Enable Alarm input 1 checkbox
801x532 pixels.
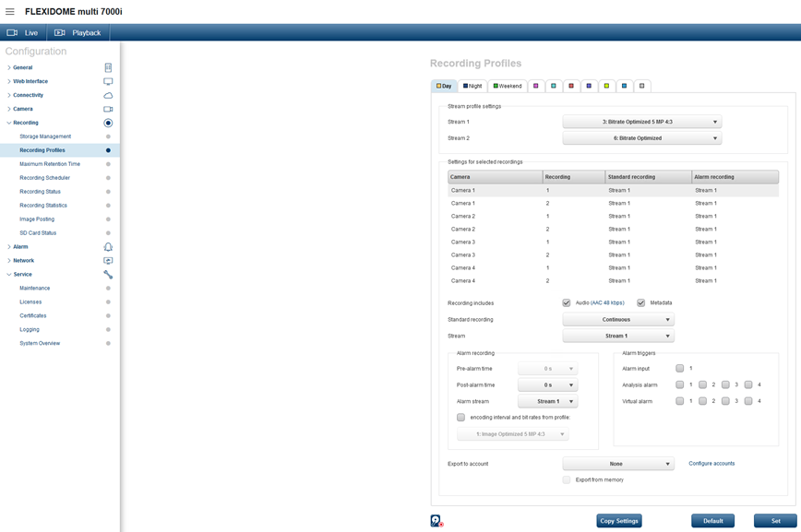pos(680,368)
